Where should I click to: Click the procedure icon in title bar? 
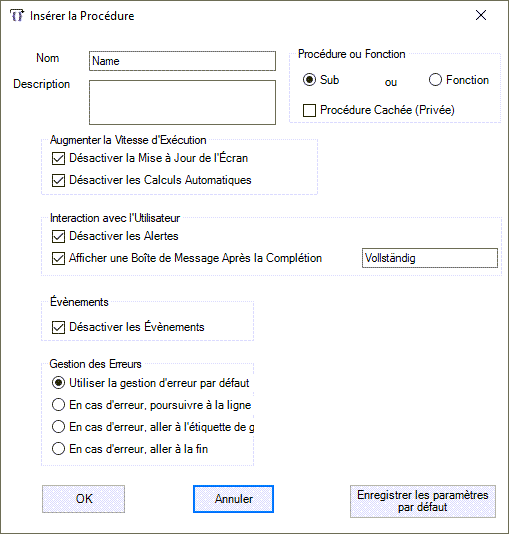tap(17, 16)
